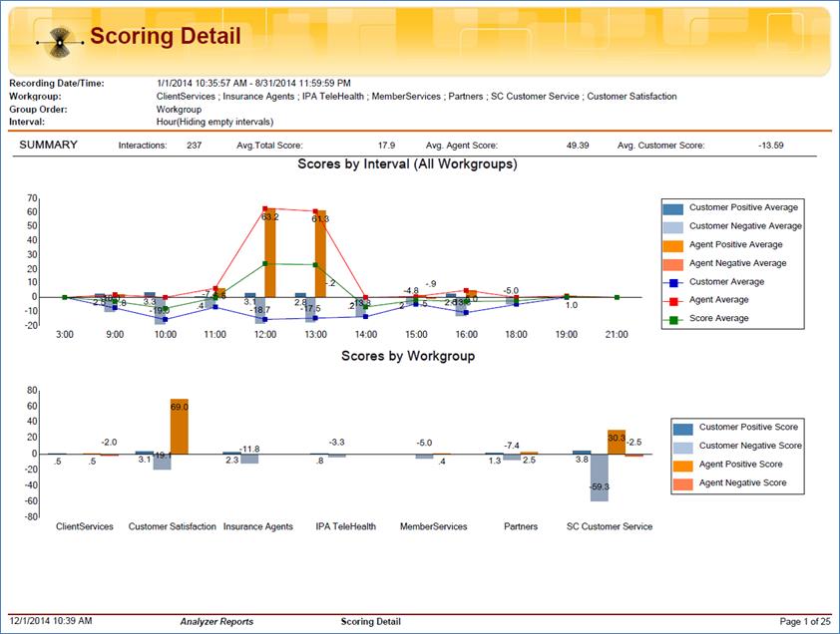Click the Avg. Total Score value 17.9
Viewport: 840px width, 634px height.
[x=386, y=146]
